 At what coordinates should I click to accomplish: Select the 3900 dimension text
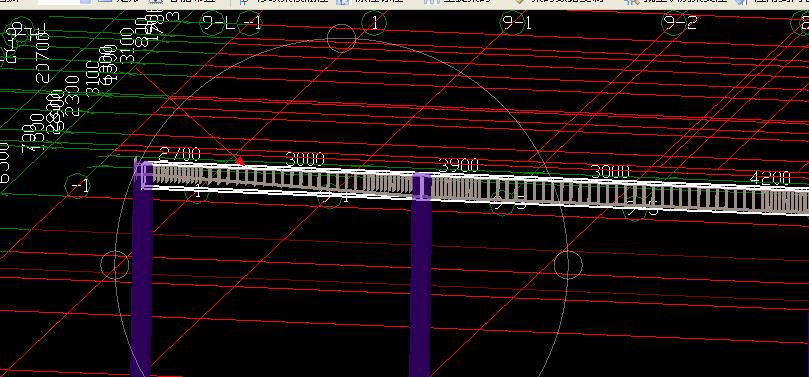pos(458,165)
